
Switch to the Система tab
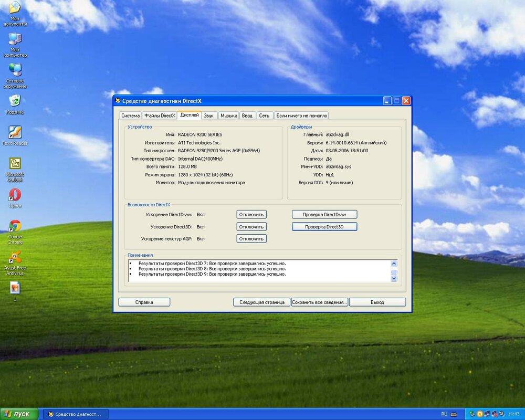click(130, 115)
